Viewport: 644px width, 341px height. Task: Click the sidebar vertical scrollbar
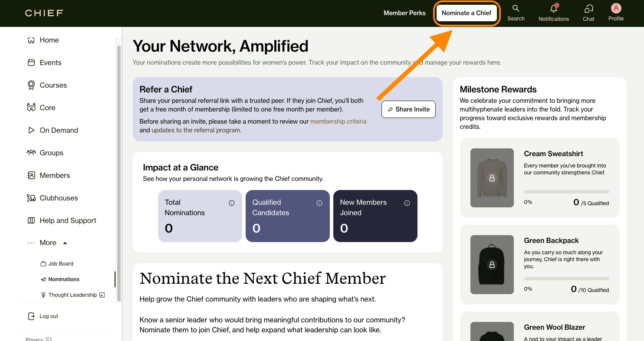pyautogui.click(x=119, y=174)
